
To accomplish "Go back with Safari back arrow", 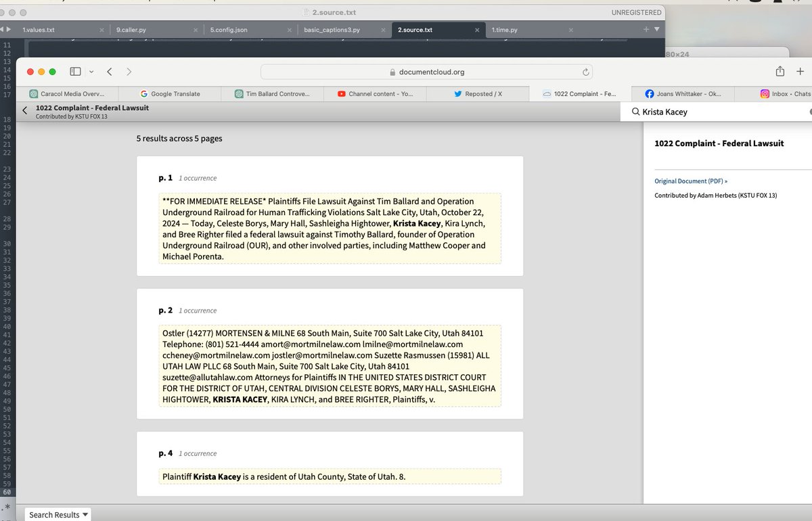I will click(x=110, y=71).
